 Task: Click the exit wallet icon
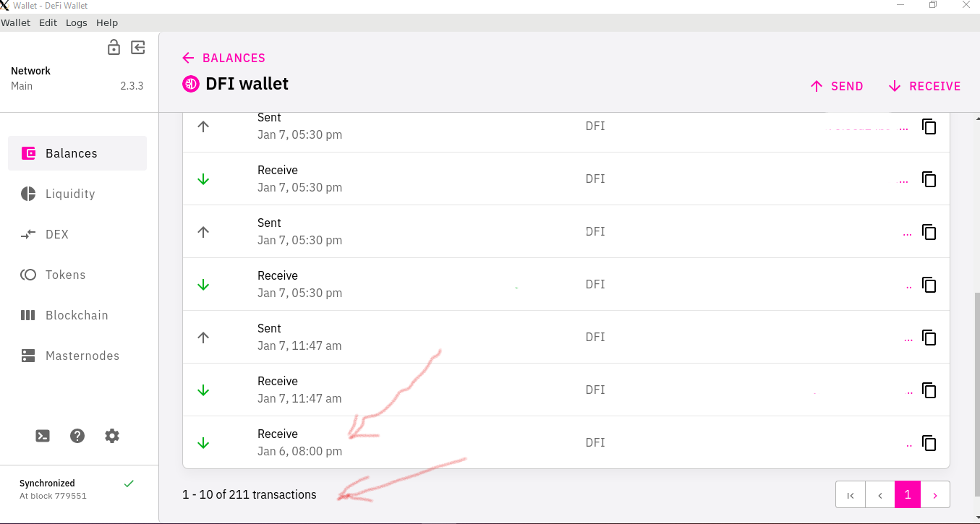pyautogui.click(x=138, y=48)
